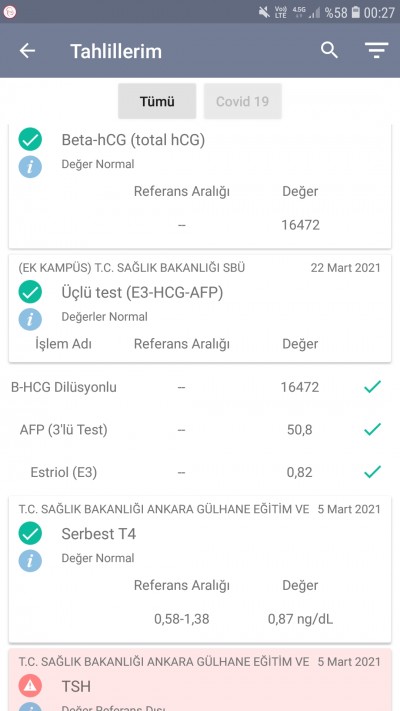
Task: Select the checkmark on the Estriol (E3) row
Action: pyautogui.click(x=372, y=472)
